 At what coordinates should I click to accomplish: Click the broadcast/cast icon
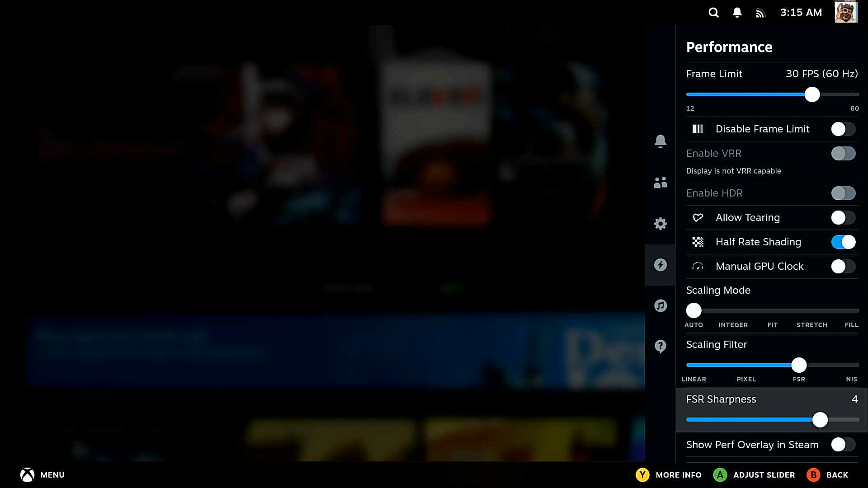tap(761, 12)
